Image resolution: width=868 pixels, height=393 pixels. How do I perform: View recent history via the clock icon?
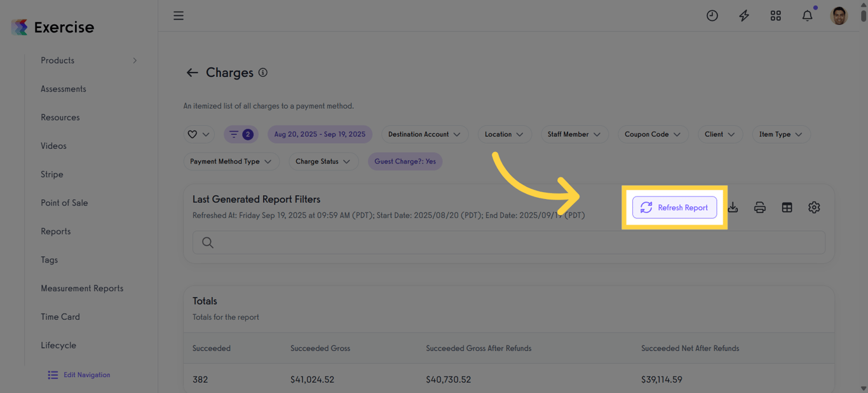(712, 15)
